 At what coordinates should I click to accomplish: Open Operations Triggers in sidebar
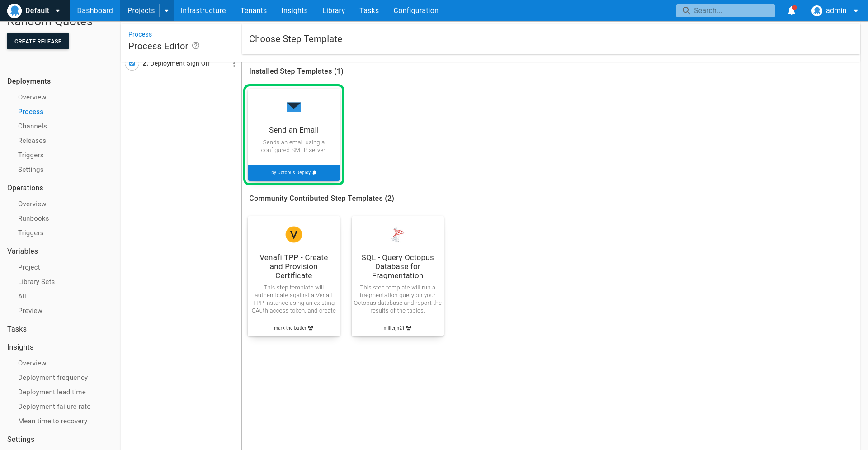click(x=31, y=233)
